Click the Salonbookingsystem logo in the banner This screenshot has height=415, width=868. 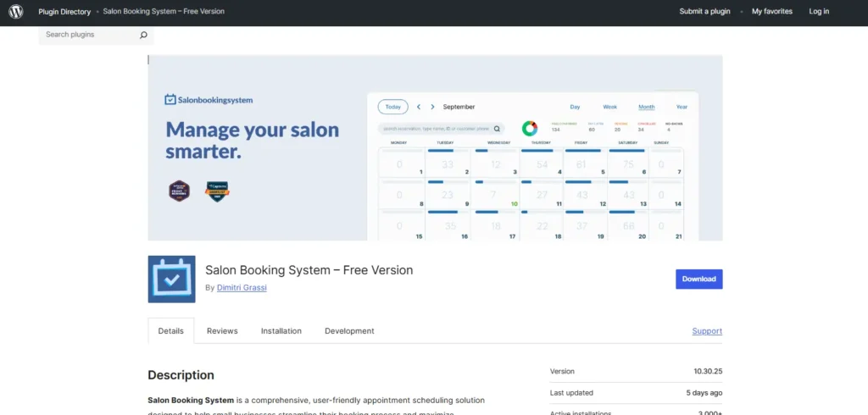pyautogui.click(x=209, y=100)
